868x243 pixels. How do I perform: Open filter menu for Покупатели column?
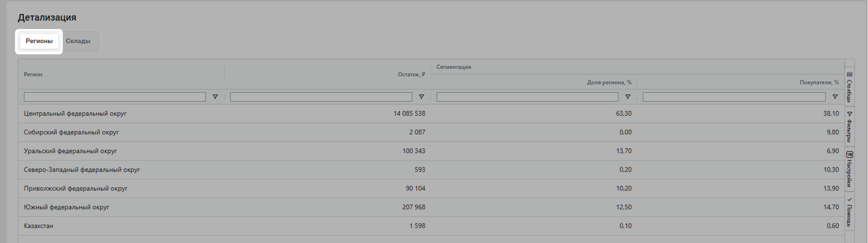(835, 97)
